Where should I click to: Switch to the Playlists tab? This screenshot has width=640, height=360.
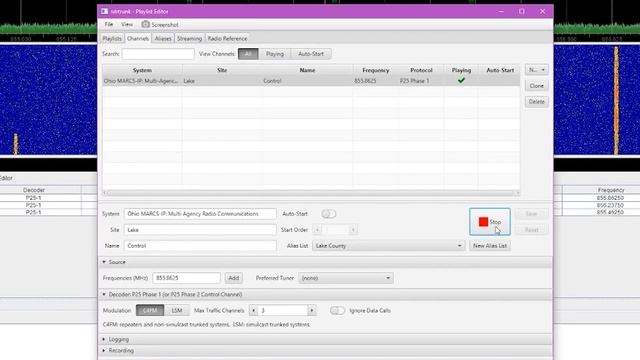[112, 38]
